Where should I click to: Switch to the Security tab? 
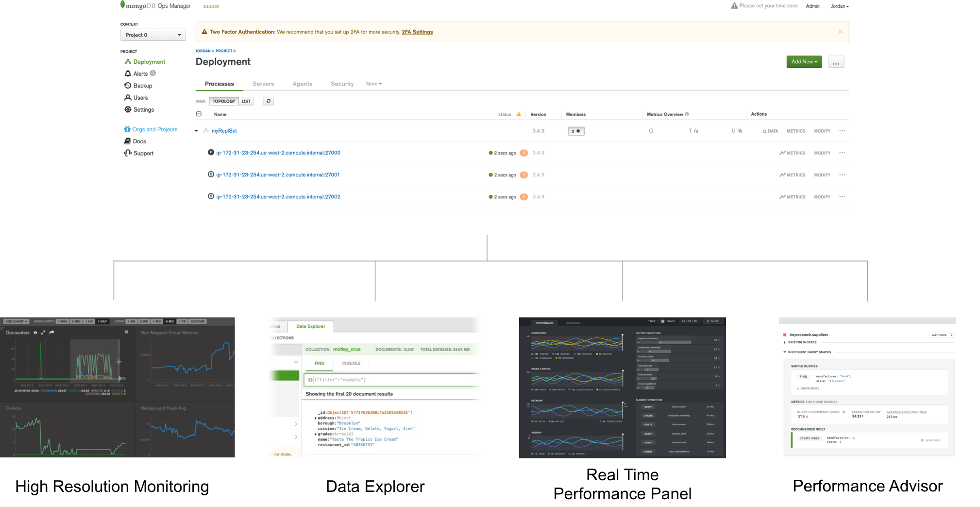(x=342, y=84)
